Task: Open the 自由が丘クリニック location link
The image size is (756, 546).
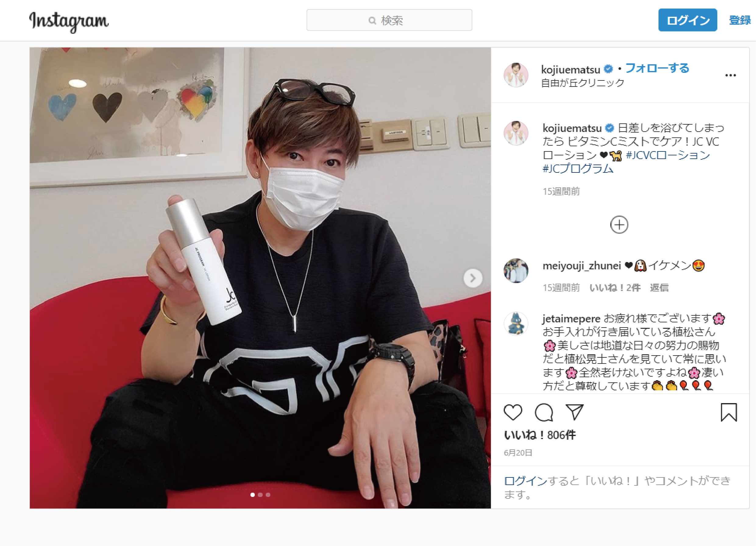Action: pyautogui.click(x=582, y=83)
